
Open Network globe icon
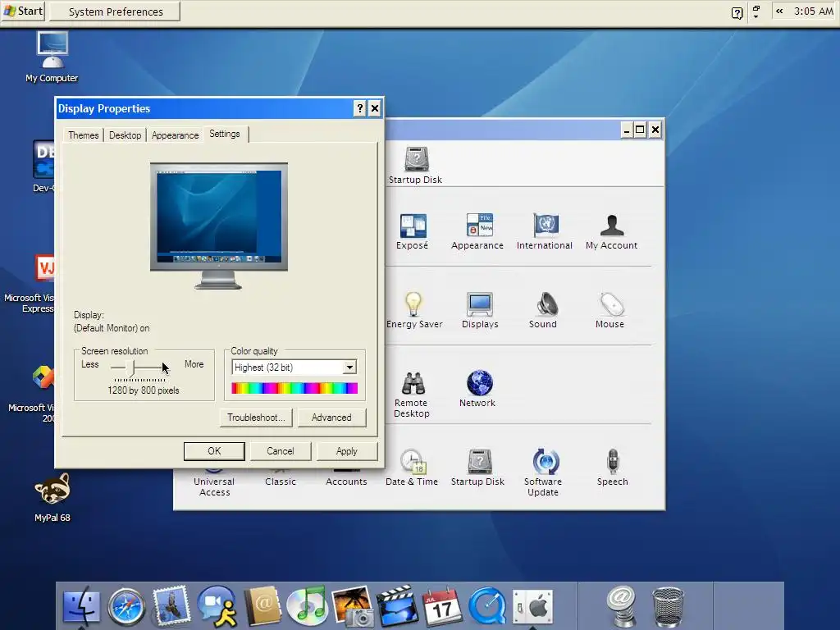tap(478, 389)
